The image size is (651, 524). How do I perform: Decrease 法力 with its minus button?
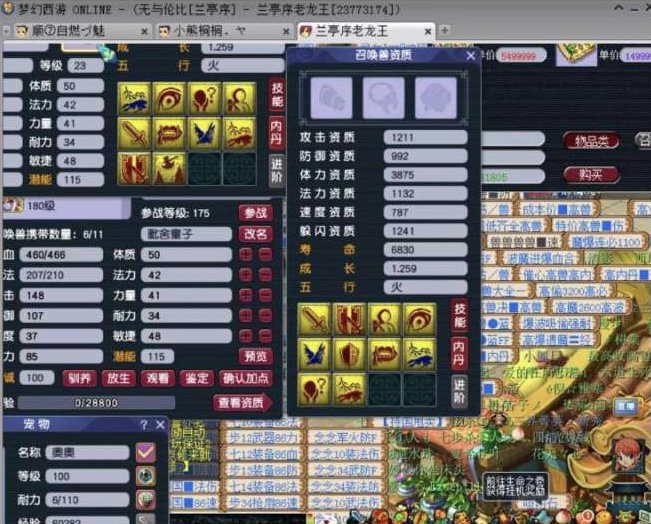[265, 274]
